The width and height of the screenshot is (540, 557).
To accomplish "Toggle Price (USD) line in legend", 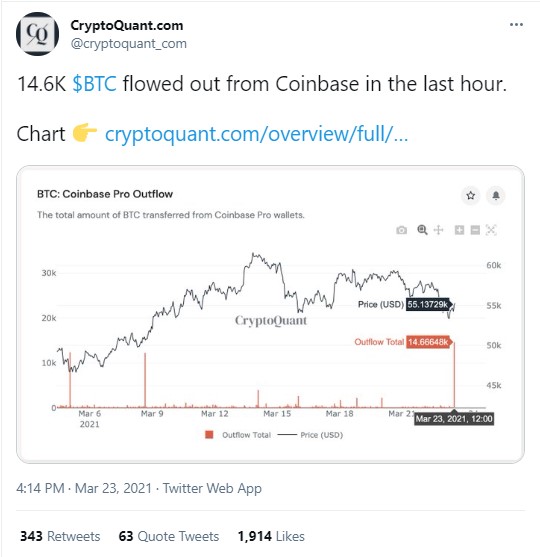I will coord(310,435).
